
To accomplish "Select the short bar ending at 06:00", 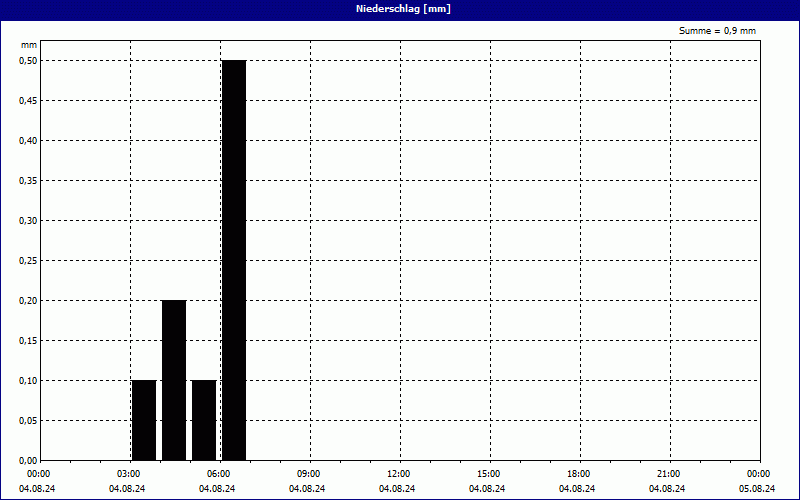I will pyautogui.click(x=204, y=420).
